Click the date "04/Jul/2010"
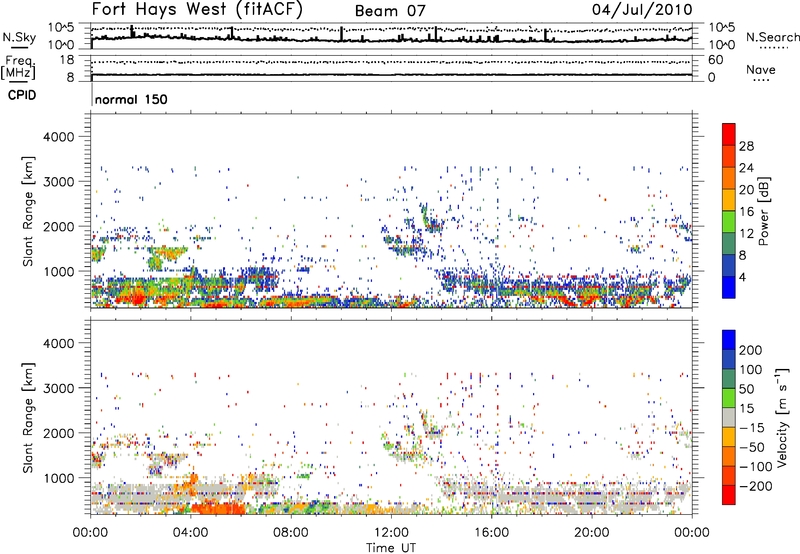Image resolution: width=800 pixels, height=554 pixels. (642, 9)
